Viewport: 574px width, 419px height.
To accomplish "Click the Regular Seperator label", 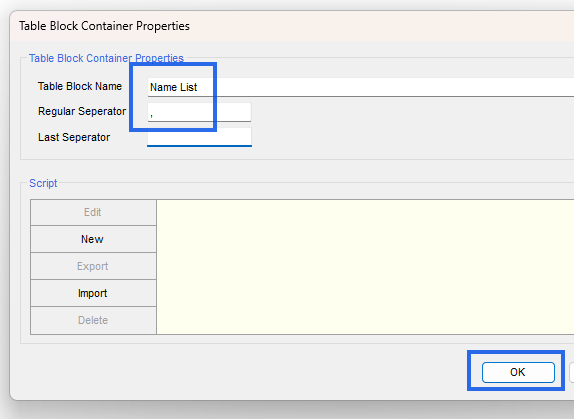I will [82, 111].
